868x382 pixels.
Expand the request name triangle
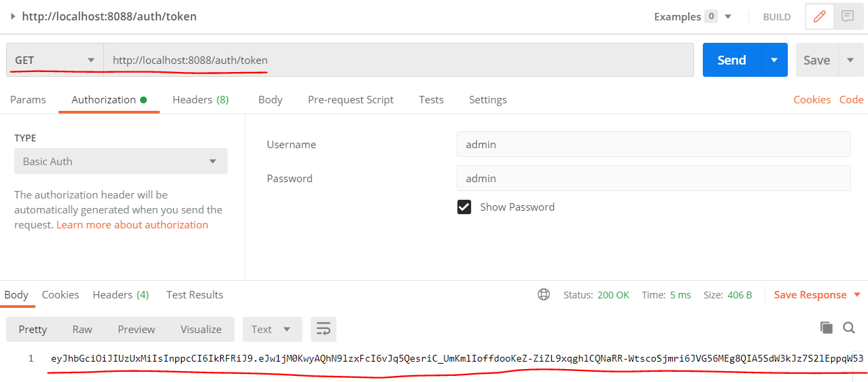[13, 16]
